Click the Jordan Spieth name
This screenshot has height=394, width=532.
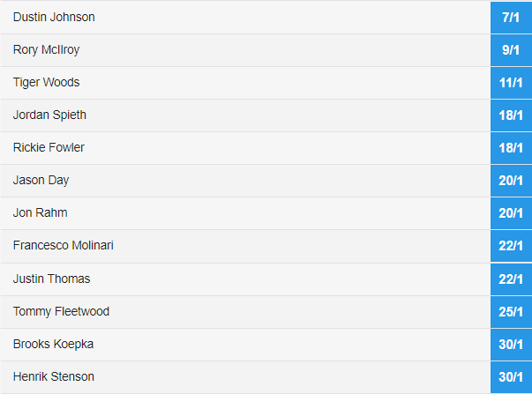coord(49,115)
